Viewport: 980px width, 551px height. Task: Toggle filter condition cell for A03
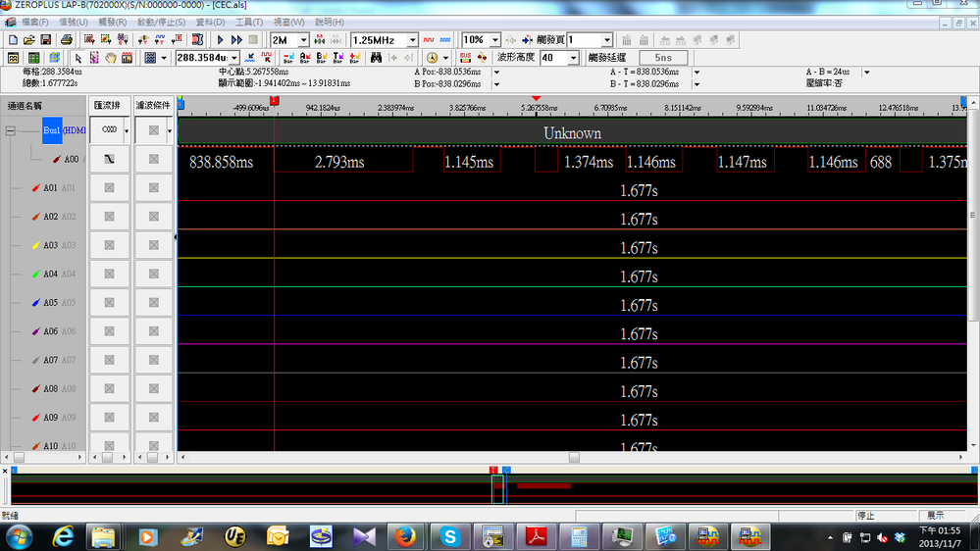(x=154, y=245)
